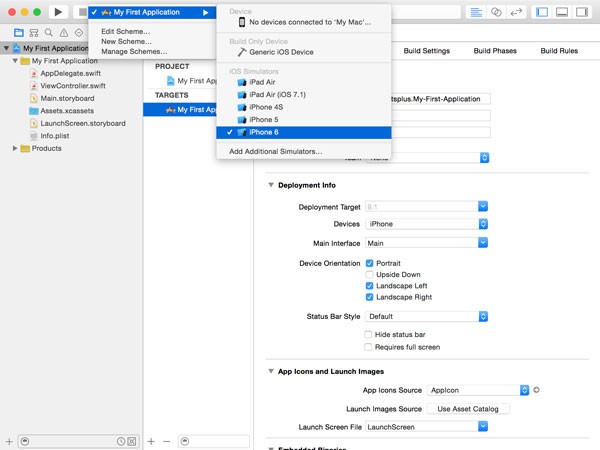Viewport: 600px width, 450px height.
Task: Run the app with the Play button
Action: (58, 12)
